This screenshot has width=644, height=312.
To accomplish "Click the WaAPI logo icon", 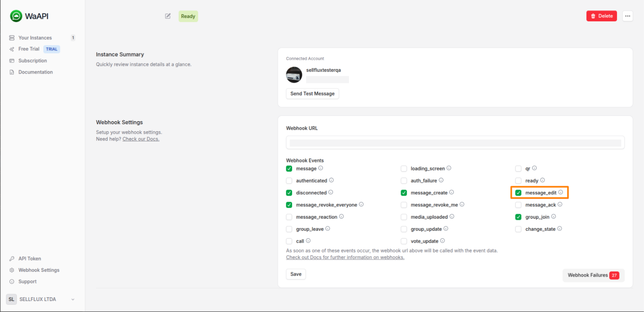I will point(16,16).
